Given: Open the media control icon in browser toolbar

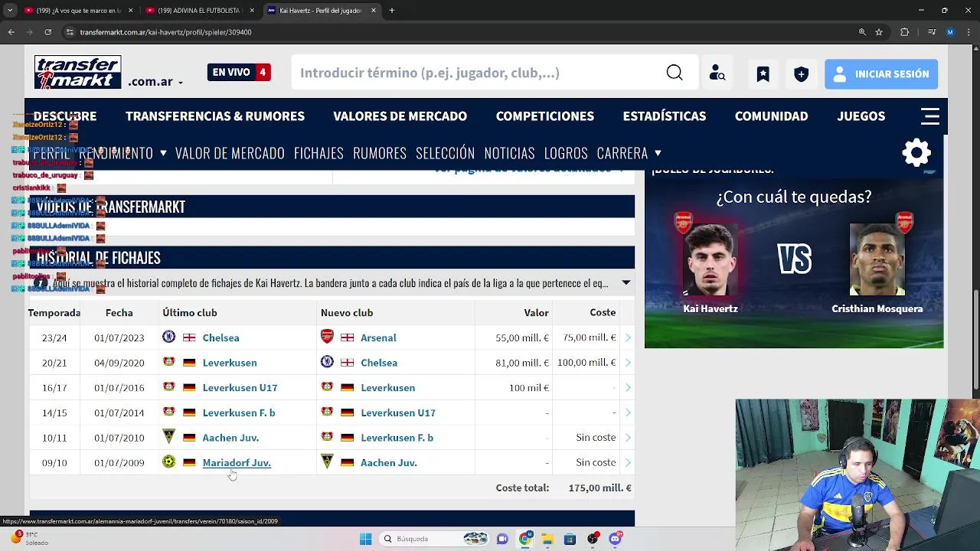Looking at the screenshot, I should [x=932, y=32].
